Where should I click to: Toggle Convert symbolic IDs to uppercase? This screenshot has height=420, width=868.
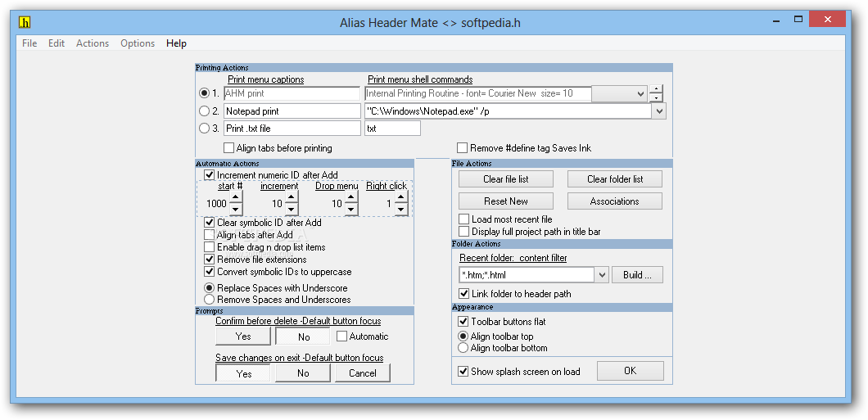(x=209, y=272)
